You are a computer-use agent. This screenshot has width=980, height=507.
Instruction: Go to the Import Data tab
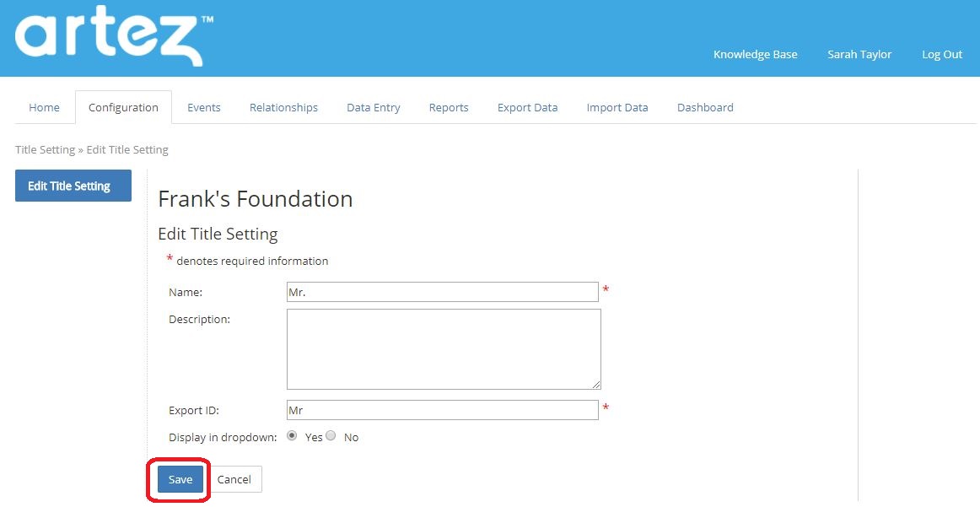pos(617,107)
